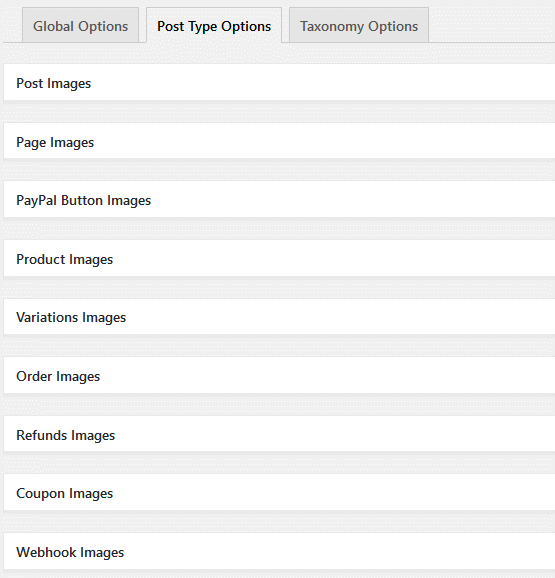Click the 'Coupon Images' title text
Viewport: 555px width, 578px height.
pyautogui.click(x=64, y=494)
